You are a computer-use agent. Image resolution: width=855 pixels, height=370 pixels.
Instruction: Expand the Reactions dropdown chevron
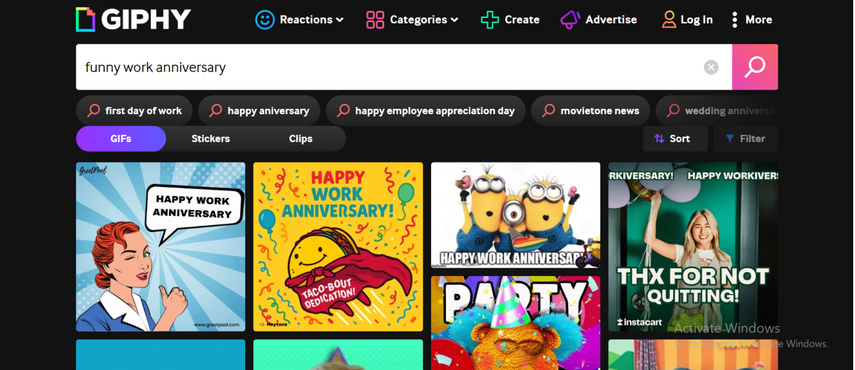(340, 20)
